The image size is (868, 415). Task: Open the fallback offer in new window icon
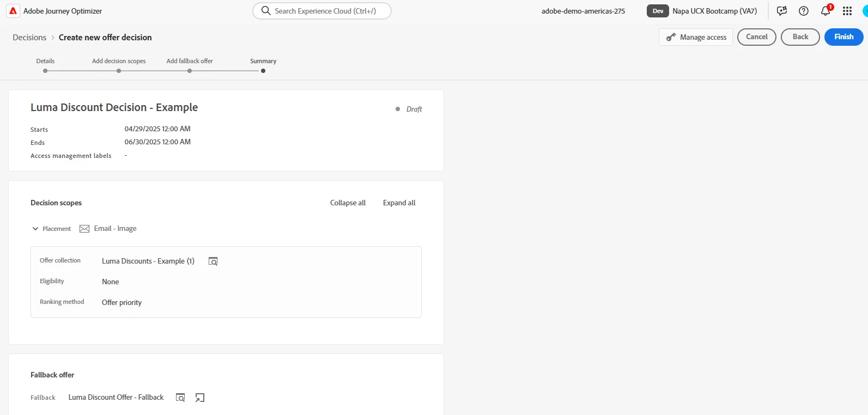[200, 398]
